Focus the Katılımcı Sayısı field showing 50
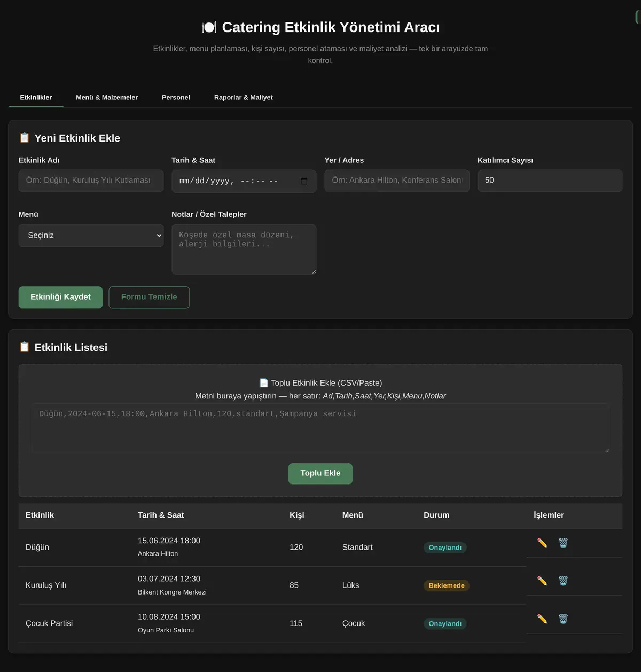Screen dimensions: 641x672 tap(550, 181)
